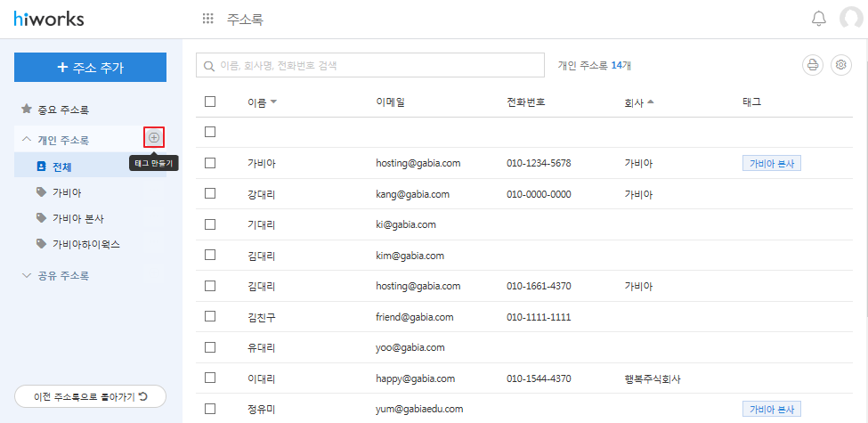Click the notification bell icon

818,19
